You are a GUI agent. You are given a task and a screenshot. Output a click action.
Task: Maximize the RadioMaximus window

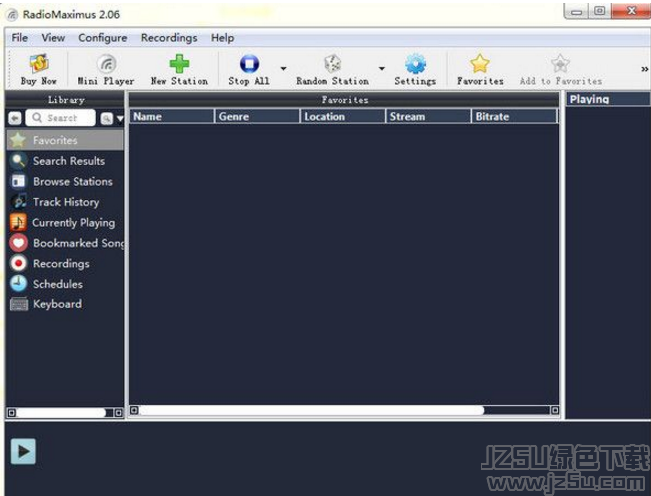tap(600, 11)
